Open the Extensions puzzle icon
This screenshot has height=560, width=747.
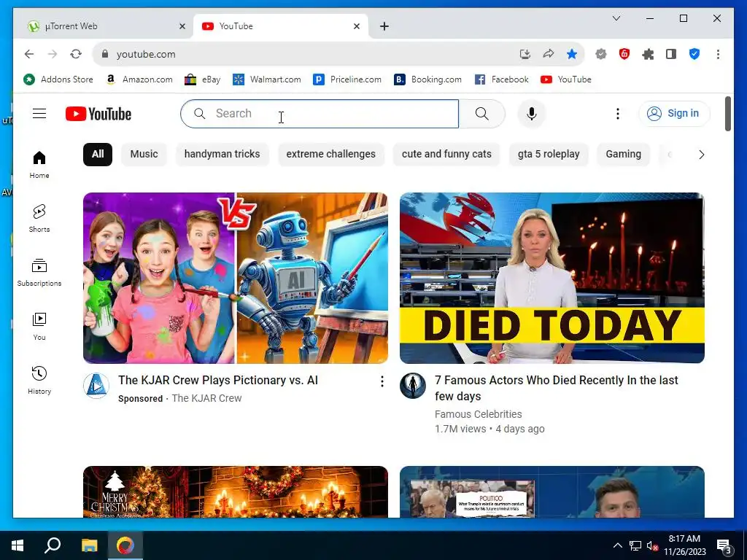pos(648,54)
